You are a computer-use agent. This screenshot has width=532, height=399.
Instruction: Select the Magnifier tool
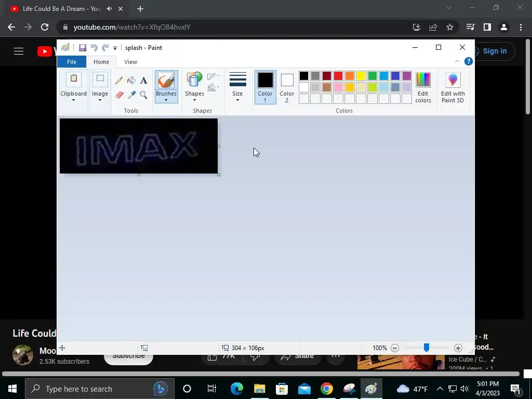[x=143, y=95]
